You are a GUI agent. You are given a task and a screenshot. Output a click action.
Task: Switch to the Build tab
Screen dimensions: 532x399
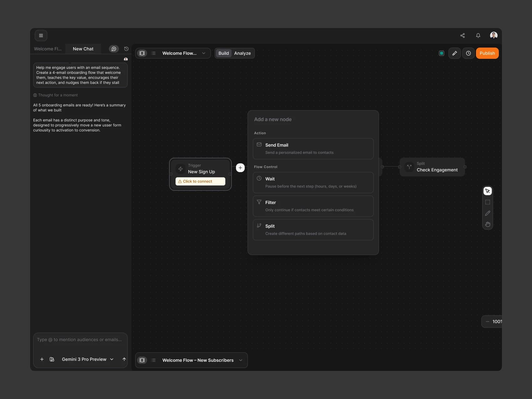click(223, 53)
